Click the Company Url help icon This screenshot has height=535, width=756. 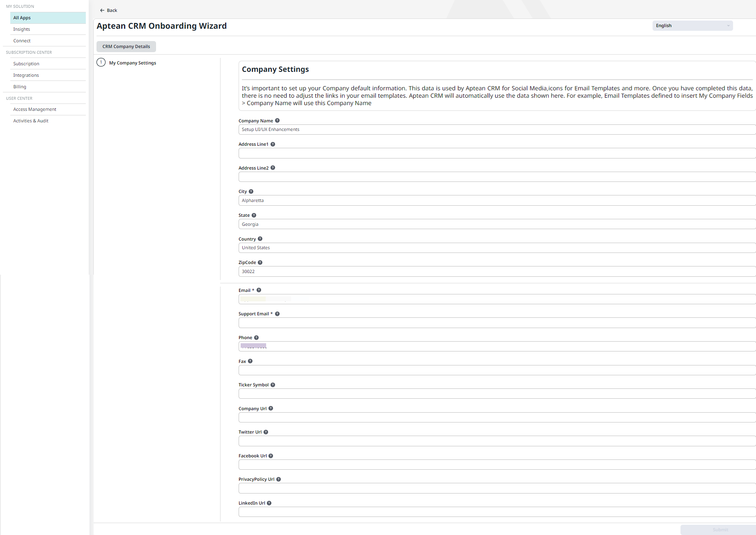click(271, 409)
